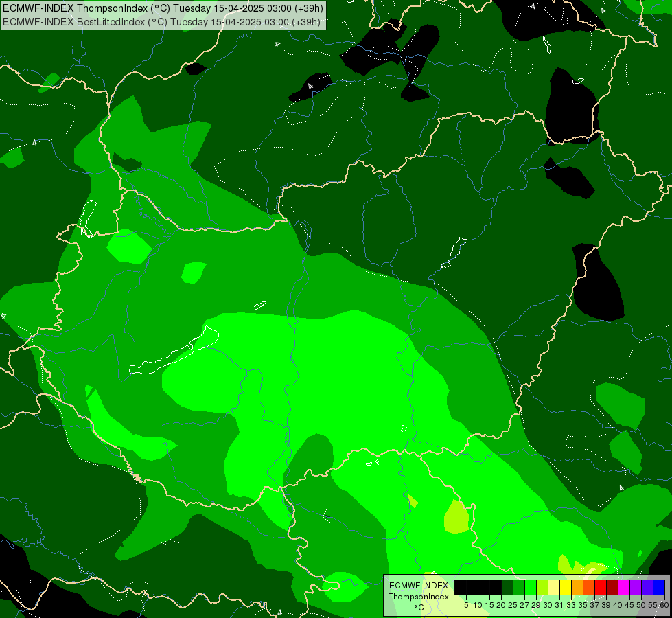The width and height of the screenshot is (672, 618).
Task: Click the legend tick value '60'
Action: (x=664, y=605)
